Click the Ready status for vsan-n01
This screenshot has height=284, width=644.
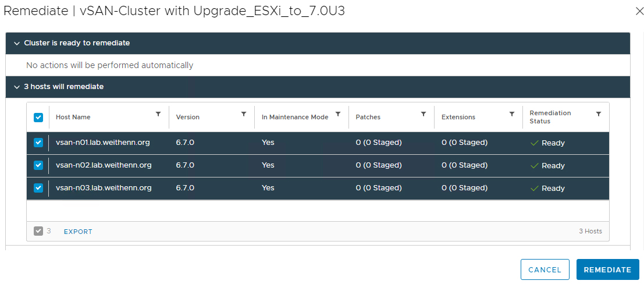548,143
